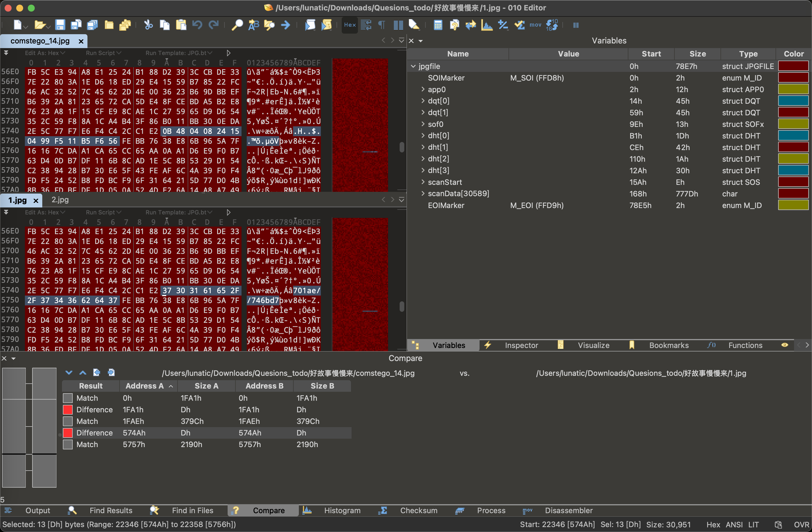Open the Find magnifier tool
Image resolution: width=812 pixels, height=532 pixels.
(x=237, y=25)
